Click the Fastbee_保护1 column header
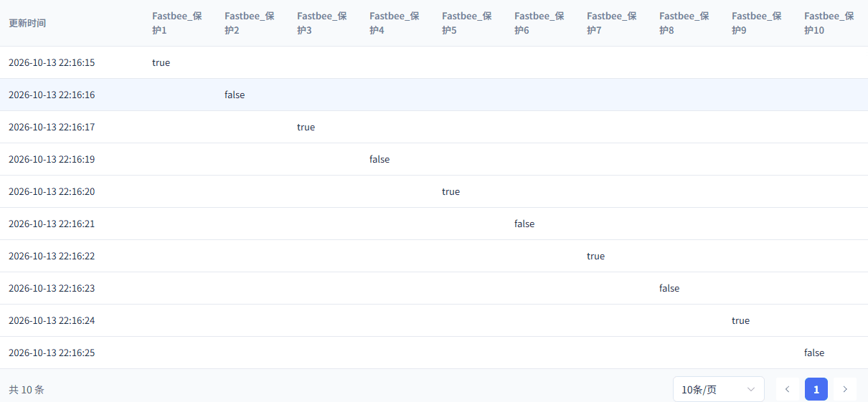 (177, 23)
